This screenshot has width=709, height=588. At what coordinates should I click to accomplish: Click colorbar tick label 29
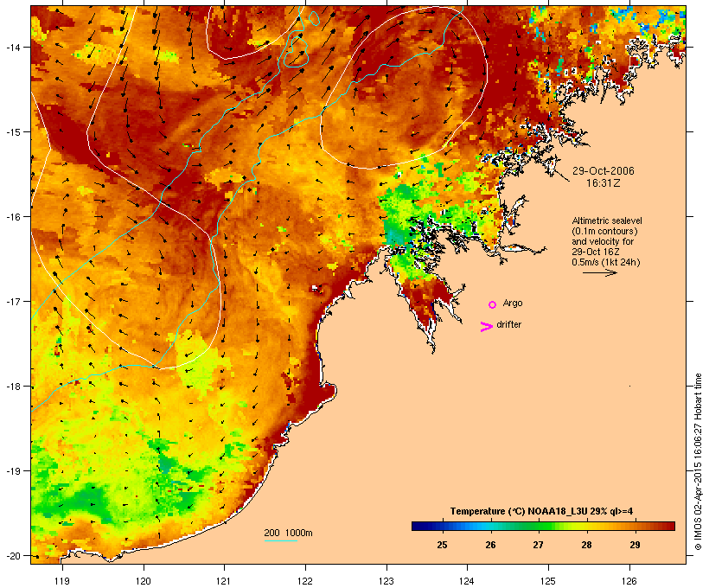[635, 545]
